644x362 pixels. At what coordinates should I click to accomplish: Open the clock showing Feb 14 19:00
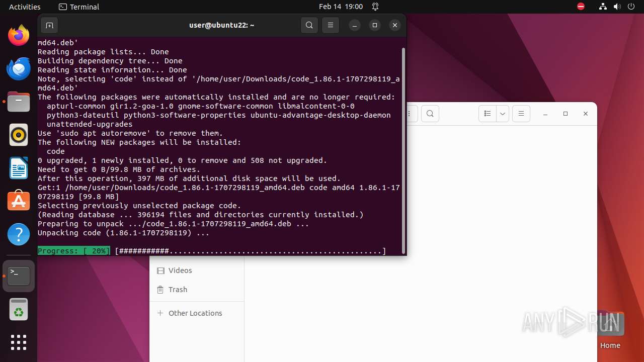coord(341,7)
